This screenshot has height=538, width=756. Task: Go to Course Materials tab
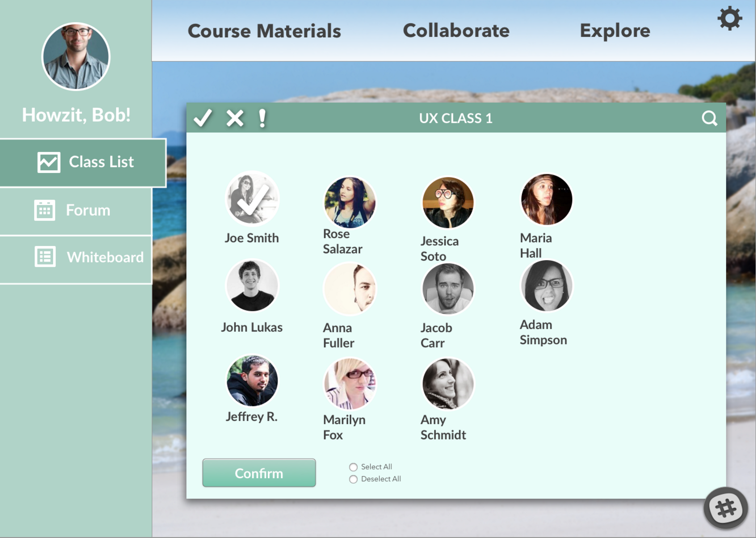click(264, 31)
